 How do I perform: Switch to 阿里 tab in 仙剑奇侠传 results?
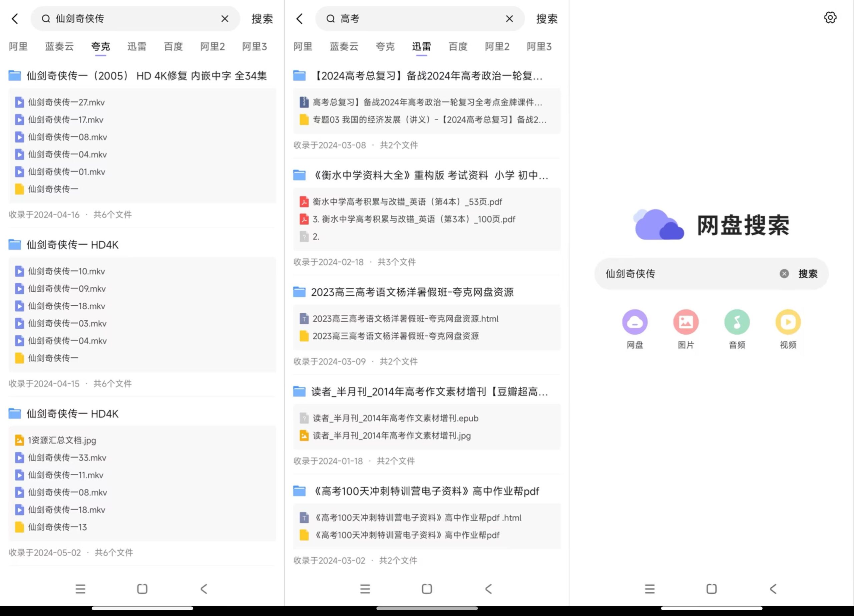pos(18,47)
